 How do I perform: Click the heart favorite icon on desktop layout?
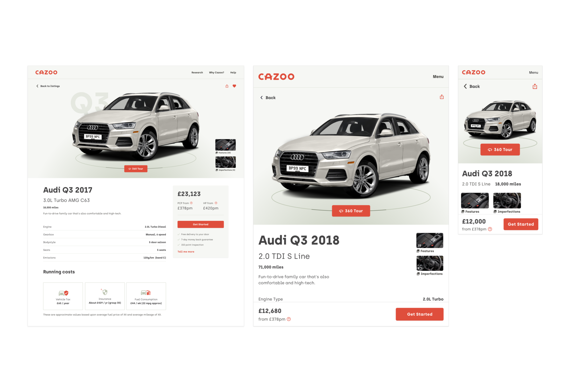tap(234, 86)
